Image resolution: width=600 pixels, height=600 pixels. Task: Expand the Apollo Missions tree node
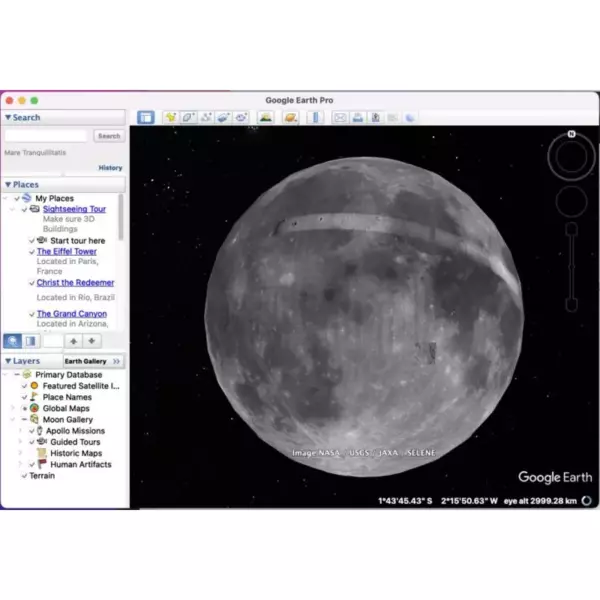20,430
